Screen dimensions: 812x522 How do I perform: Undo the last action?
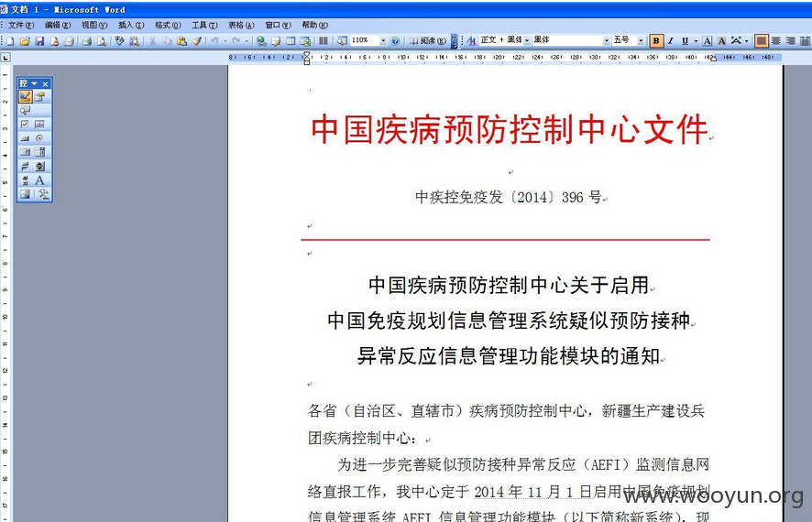214,41
